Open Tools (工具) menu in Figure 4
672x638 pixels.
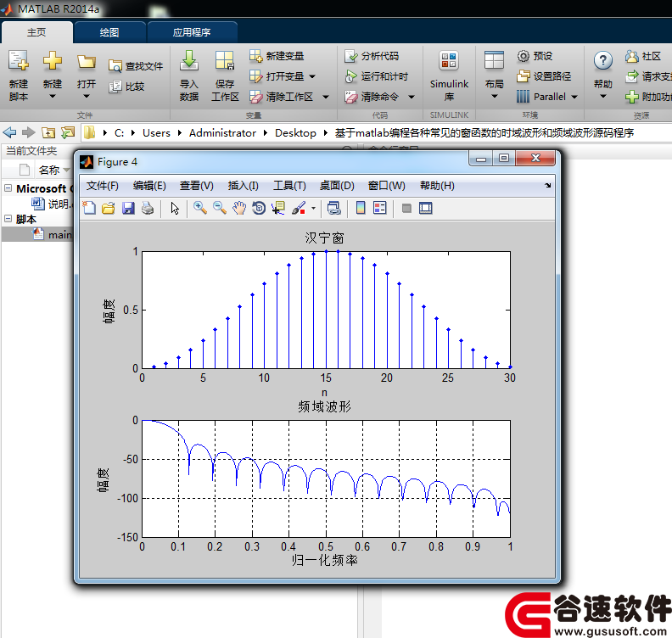(289, 186)
